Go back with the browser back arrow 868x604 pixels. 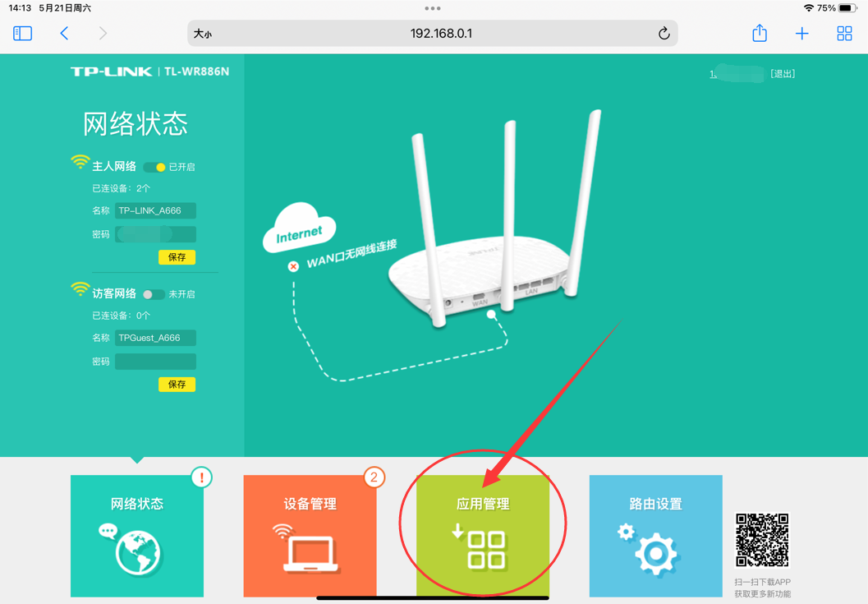tap(64, 33)
